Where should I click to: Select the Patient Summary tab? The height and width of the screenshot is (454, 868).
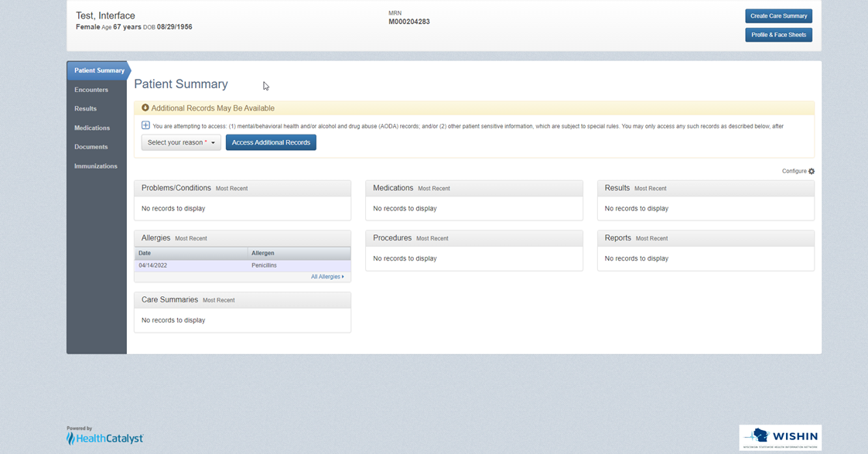(98, 70)
